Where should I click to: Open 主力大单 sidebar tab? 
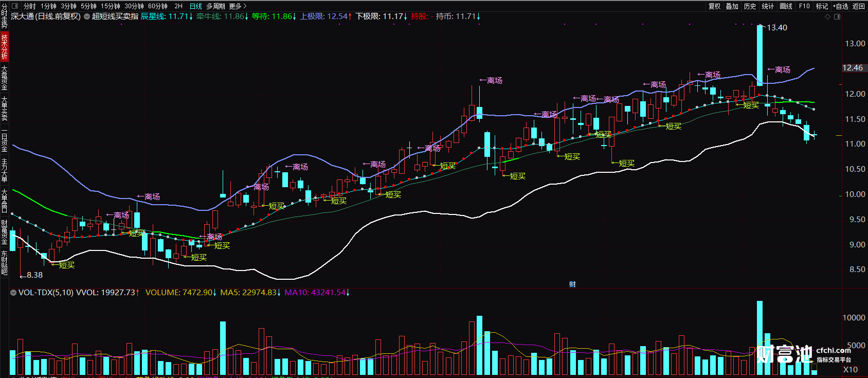4,171
